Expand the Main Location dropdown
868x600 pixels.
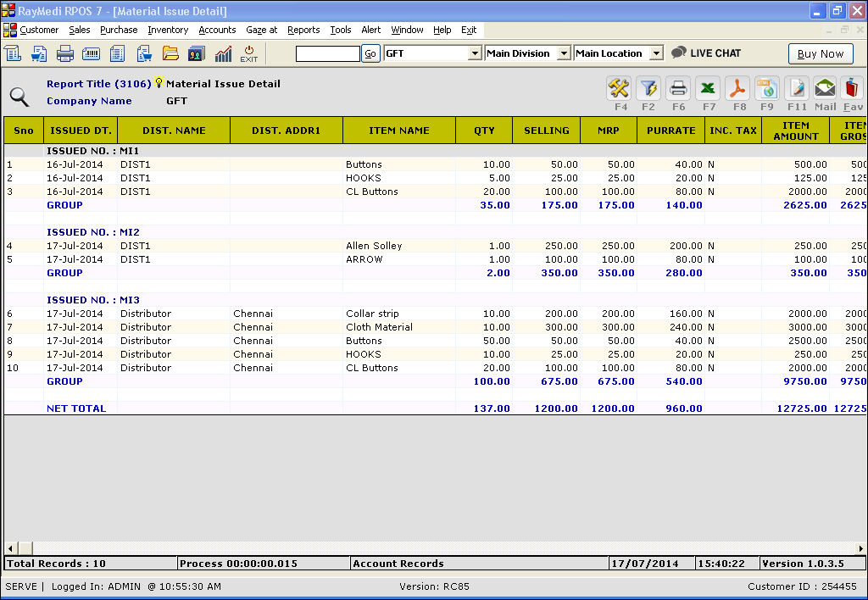point(656,53)
